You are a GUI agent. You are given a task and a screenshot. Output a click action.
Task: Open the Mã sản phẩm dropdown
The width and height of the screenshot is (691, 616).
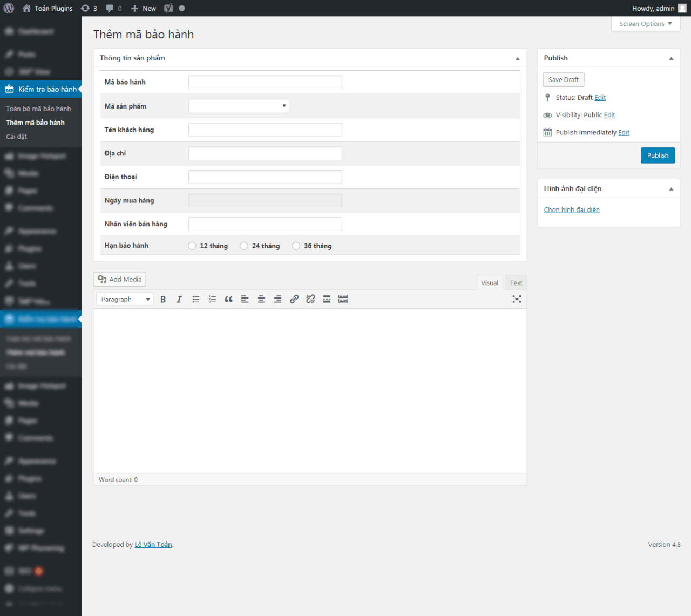click(x=239, y=106)
